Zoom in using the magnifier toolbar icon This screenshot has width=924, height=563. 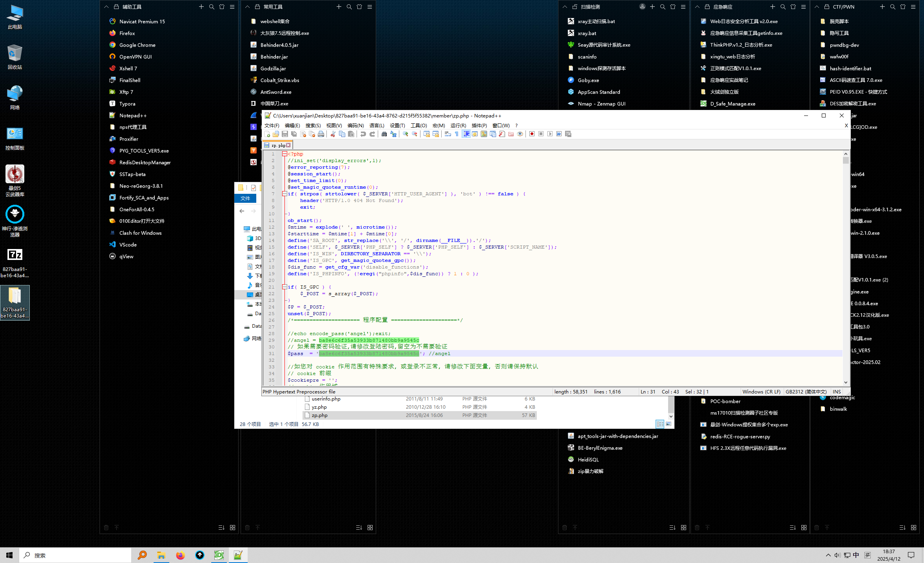[405, 134]
